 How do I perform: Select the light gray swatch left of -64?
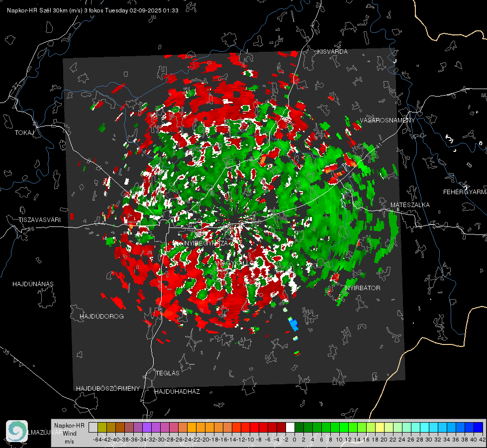click(93, 428)
